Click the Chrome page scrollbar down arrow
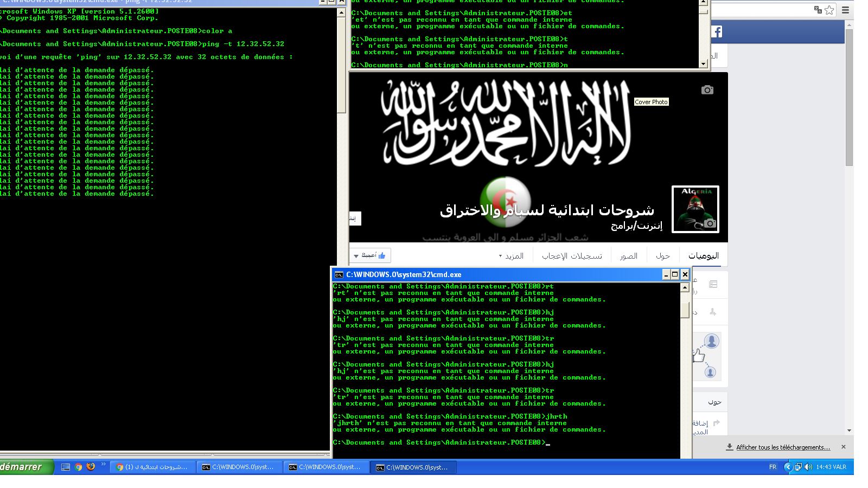Viewport: 868px width, 488px height. [849, 431]
